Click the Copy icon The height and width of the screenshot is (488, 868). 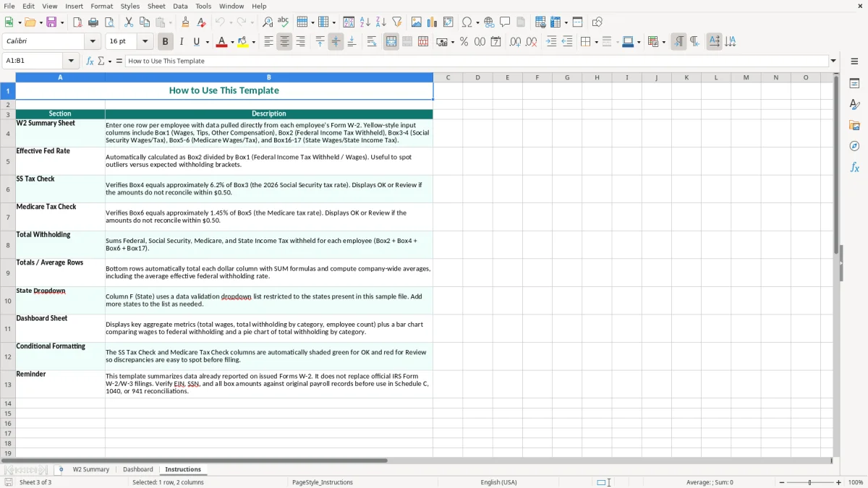click(x=145, y=22)
